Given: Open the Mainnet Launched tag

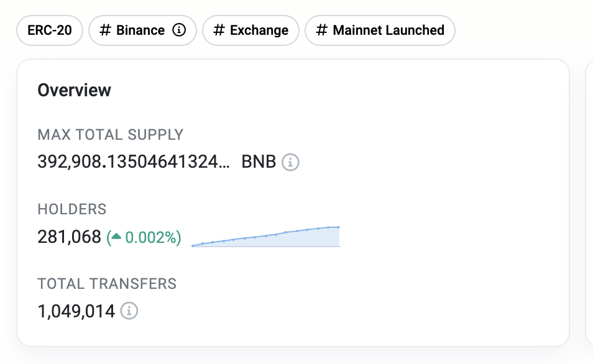Looking at the screenshot, I should point(380,29).
